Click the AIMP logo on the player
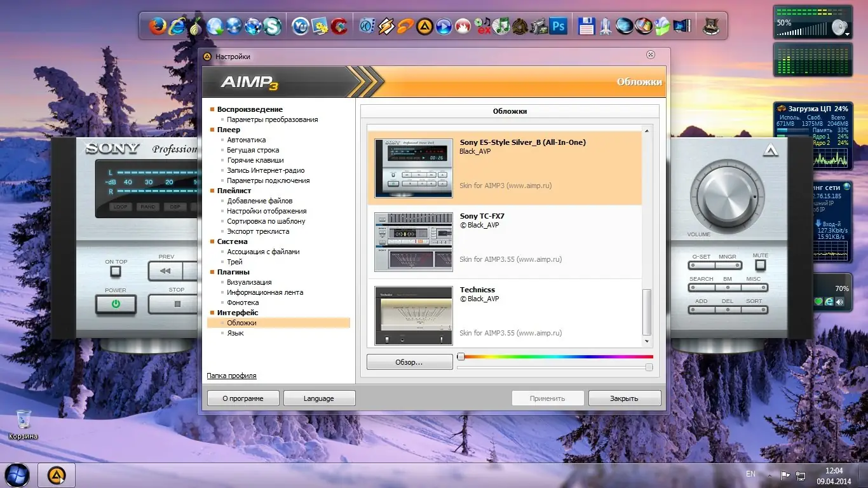This screenshot has height=488, width=868. point(771,151)
